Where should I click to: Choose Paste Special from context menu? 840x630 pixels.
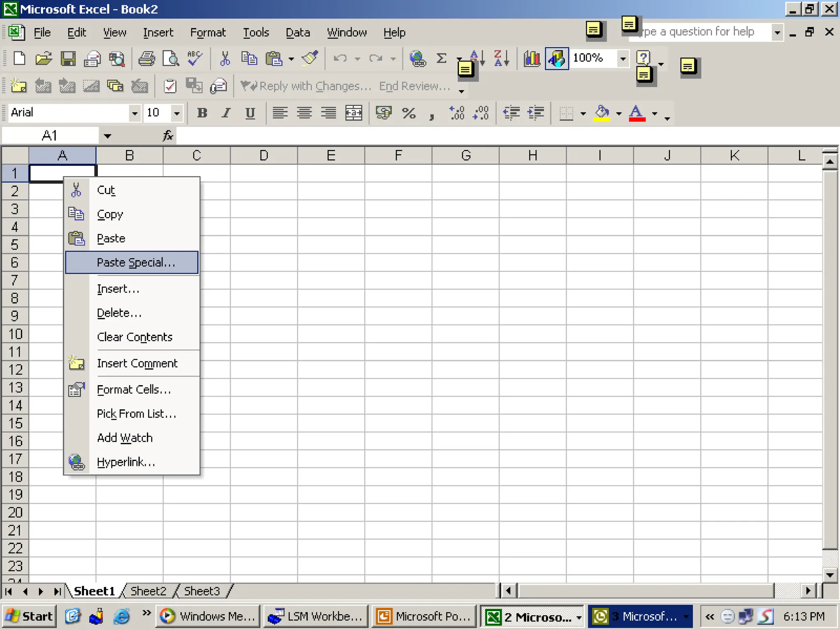pyautogui.click(x=136, y=262)
